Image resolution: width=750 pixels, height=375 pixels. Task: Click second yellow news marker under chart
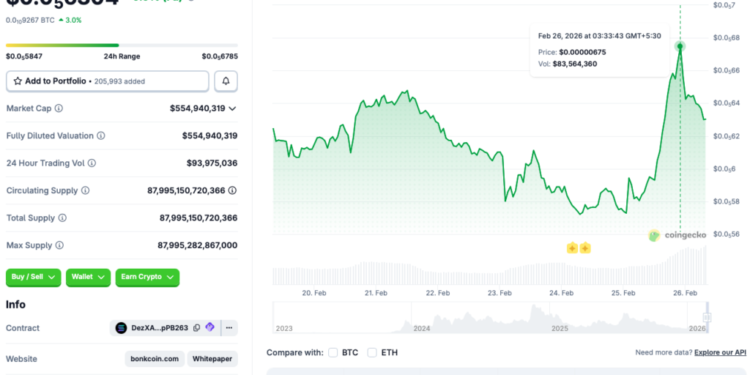click(x=585, y=248)
